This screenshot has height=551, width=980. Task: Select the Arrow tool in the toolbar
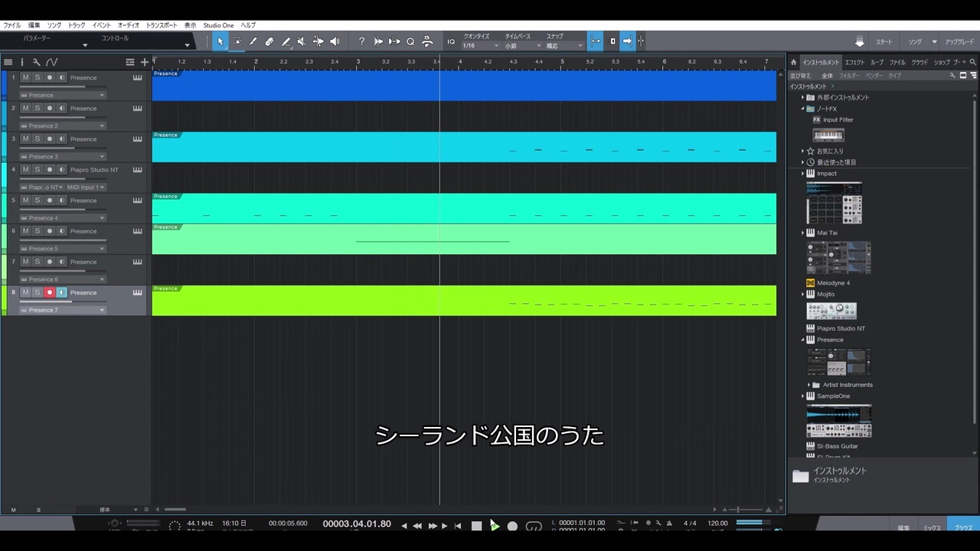pyautogui.click(x=220, y=41)
